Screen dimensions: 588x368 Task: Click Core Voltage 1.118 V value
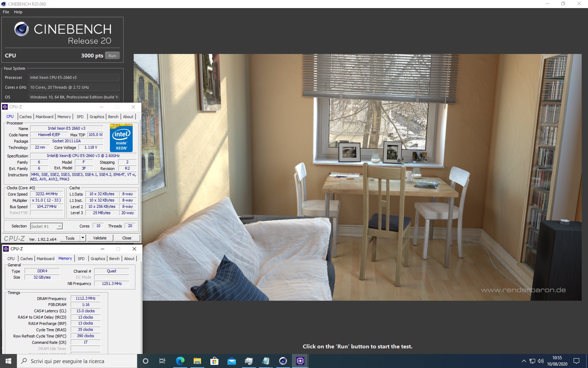click(91, 147)
